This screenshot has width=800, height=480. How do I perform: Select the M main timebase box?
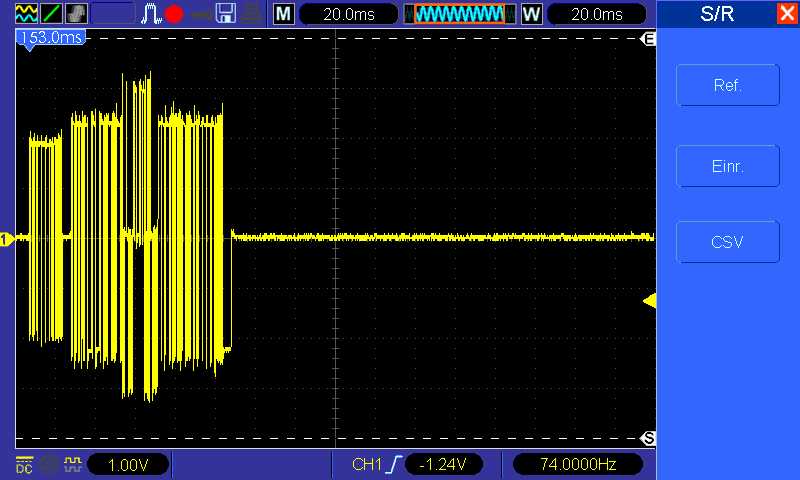[284, 14]
